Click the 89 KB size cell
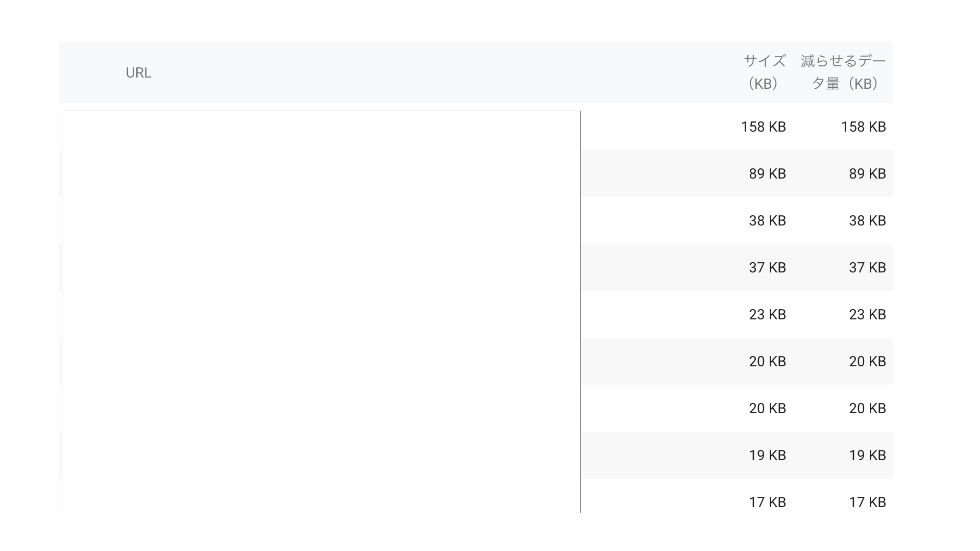Screen dimensions: 980x551 coord(767,174)
